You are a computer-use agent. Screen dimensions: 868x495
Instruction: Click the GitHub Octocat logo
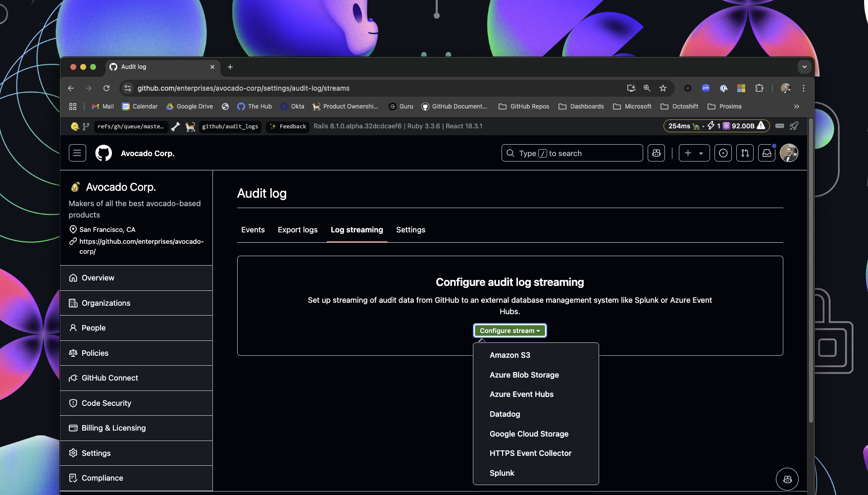[103, 153]
